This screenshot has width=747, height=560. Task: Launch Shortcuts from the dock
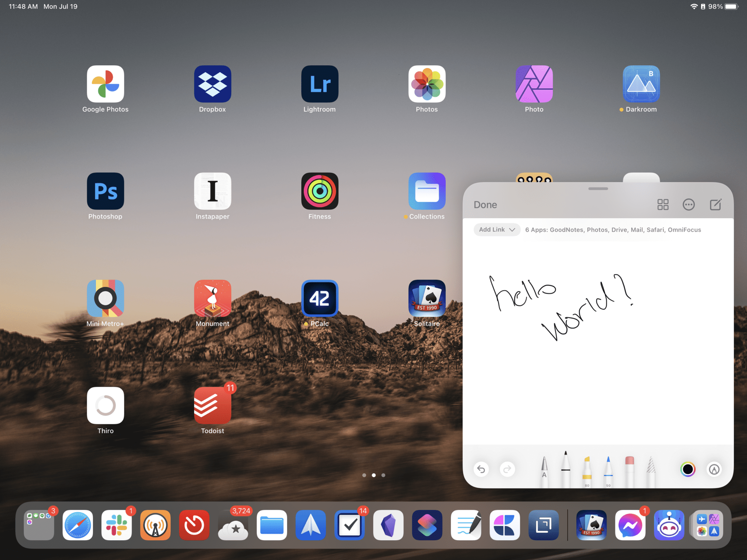(427, 525)
